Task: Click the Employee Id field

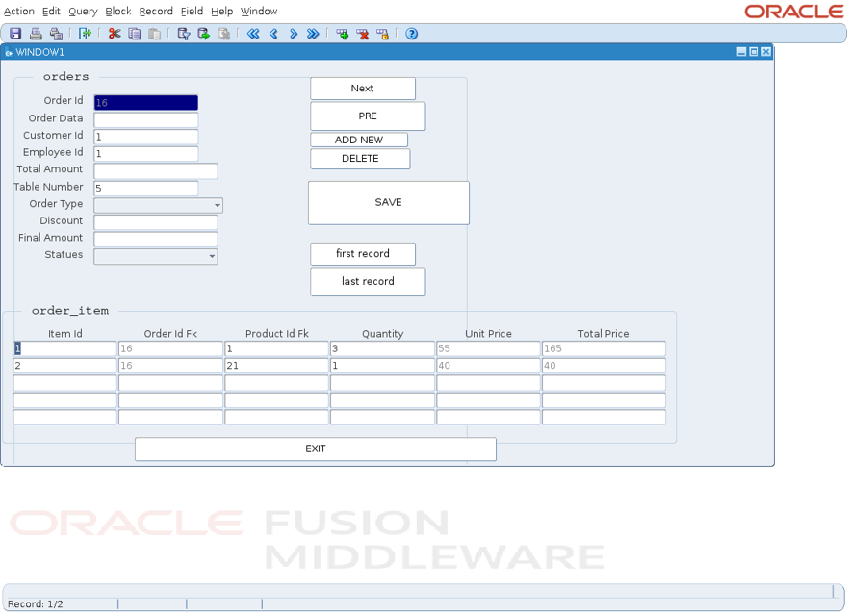Action: click(x=146, y=153)
